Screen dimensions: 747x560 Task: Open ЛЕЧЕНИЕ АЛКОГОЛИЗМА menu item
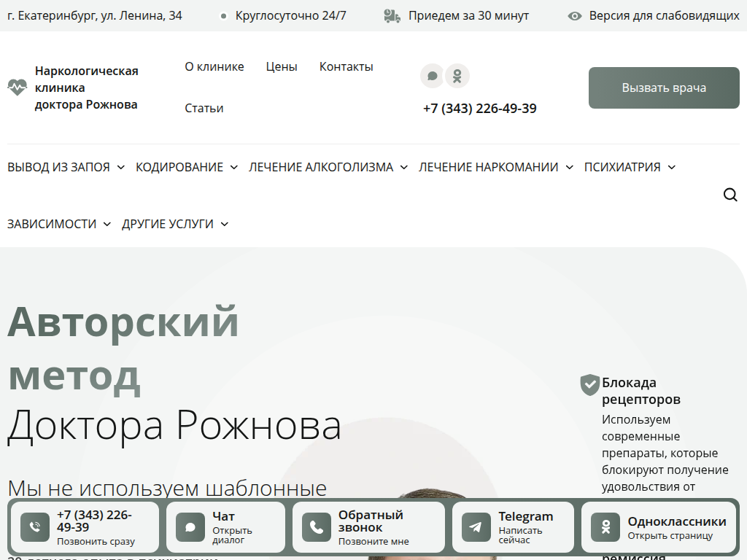click(x=321, y=167)
